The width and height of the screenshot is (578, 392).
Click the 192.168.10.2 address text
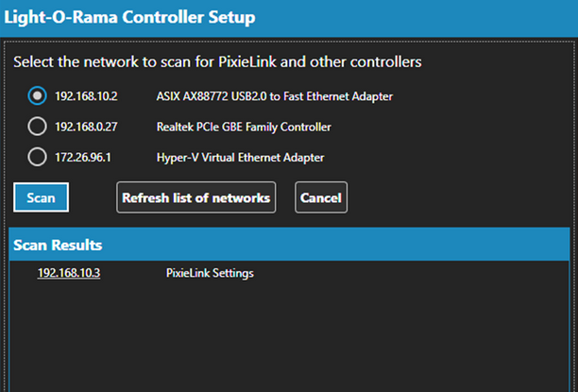(x=86, y=96)
